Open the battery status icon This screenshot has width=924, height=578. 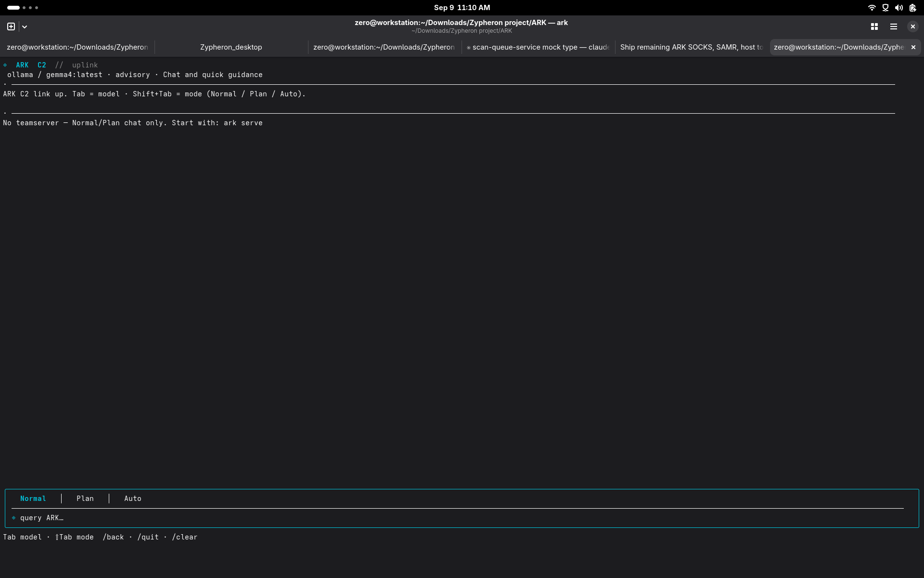[x=912, y=8]
